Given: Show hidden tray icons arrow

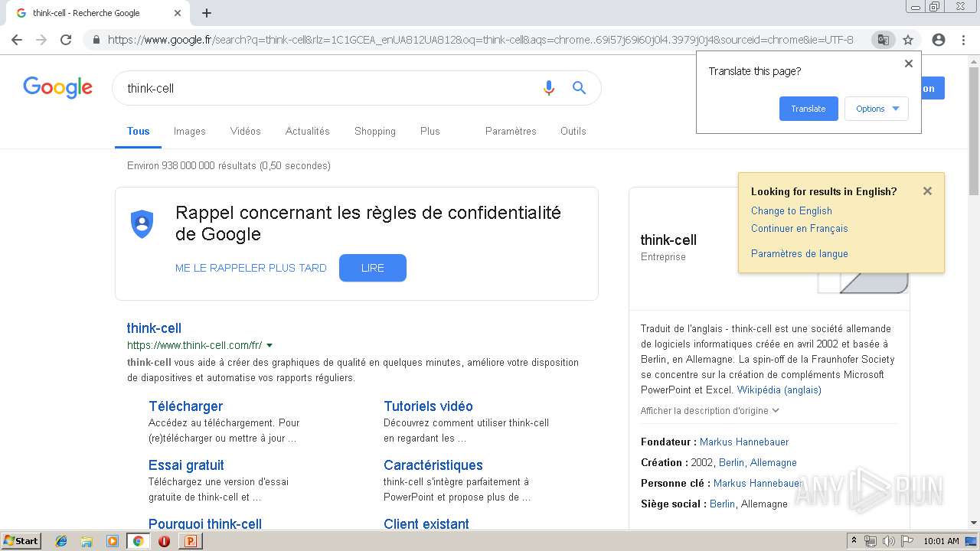Looking at the screenshot, I should coord(854,541).
